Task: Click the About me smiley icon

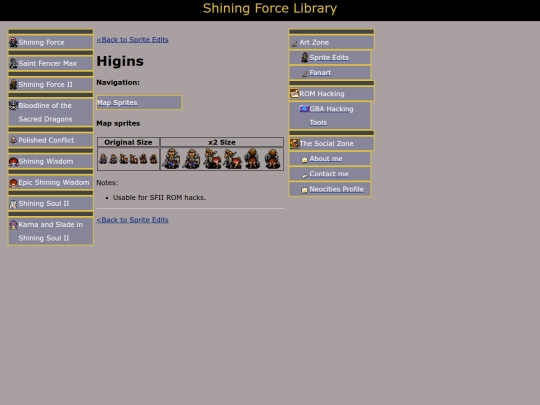Action: (x=304, y=159)
